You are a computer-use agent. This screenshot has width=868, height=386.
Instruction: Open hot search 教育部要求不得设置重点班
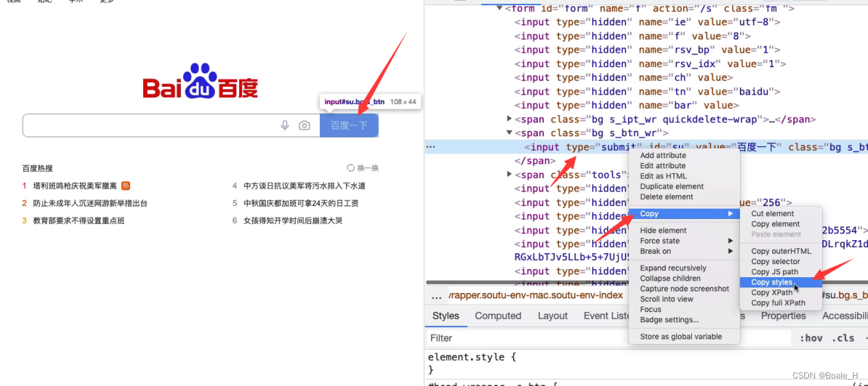[x=79, y=220]
